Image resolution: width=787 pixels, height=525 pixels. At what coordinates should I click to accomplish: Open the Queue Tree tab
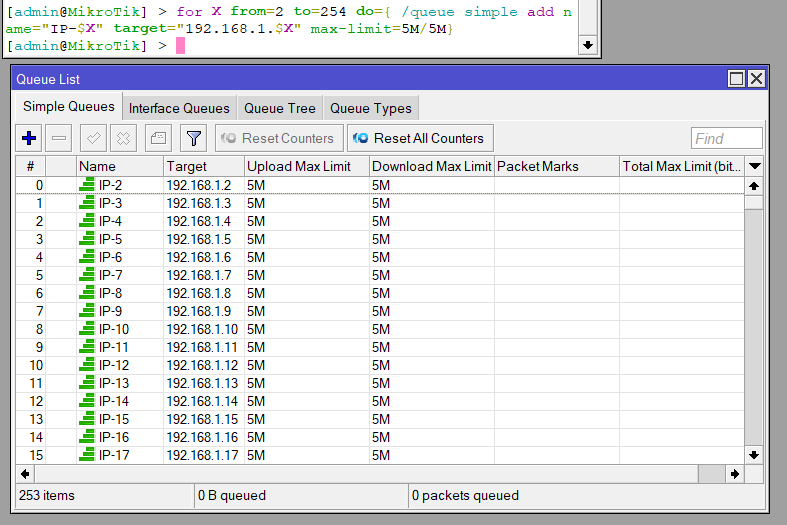pos(279,108)
